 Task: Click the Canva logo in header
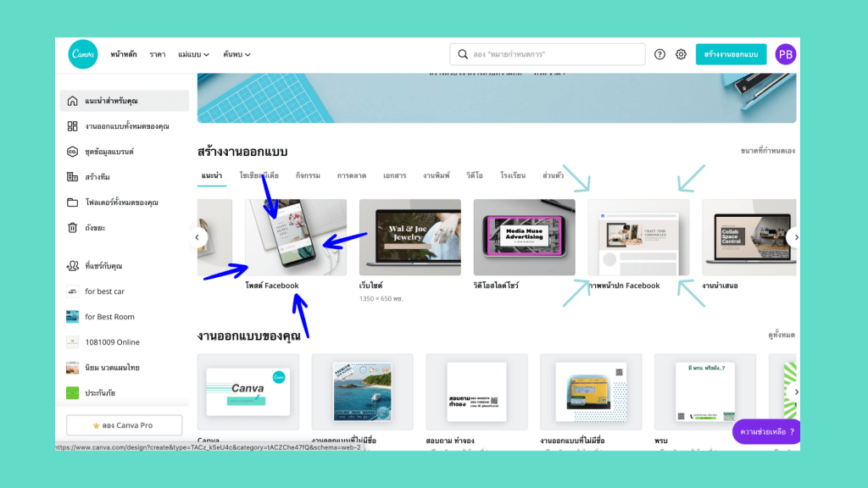click(83, 54)
